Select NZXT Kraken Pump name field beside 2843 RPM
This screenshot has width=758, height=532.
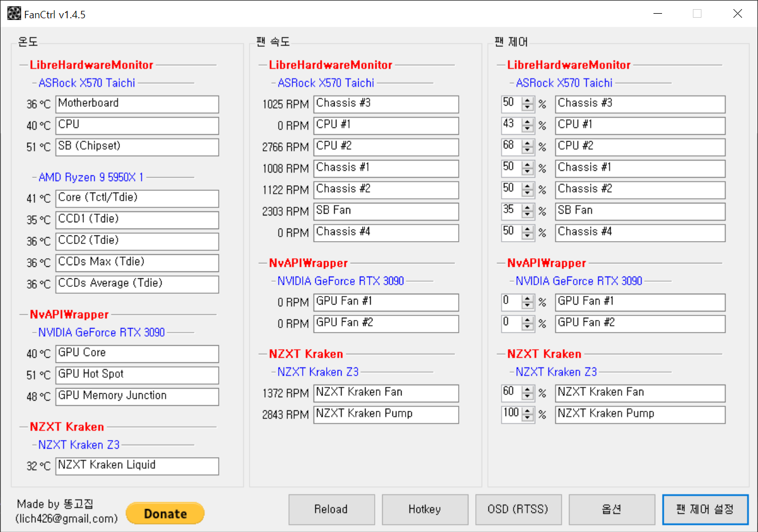click(x=386, y=415)
